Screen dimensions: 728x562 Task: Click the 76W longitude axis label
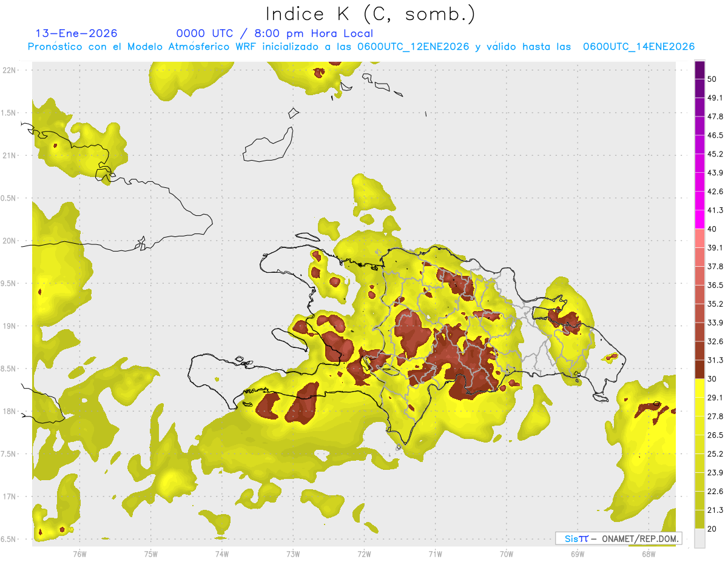79,554
